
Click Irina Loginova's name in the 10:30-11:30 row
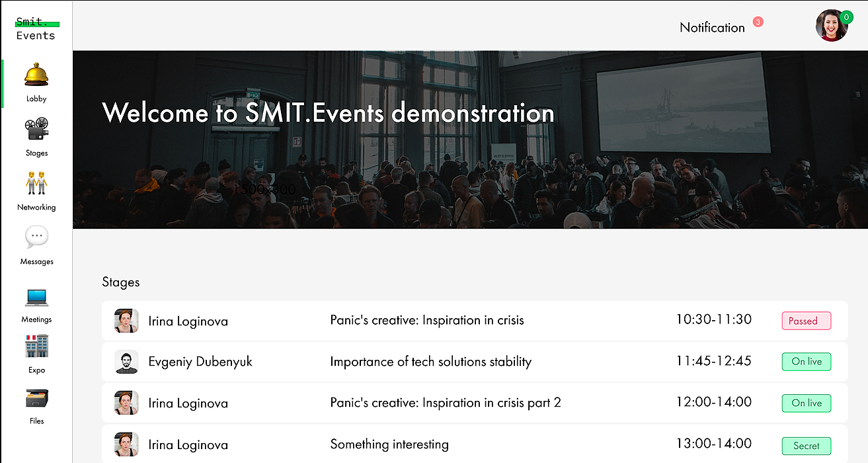tap(188, 321)
